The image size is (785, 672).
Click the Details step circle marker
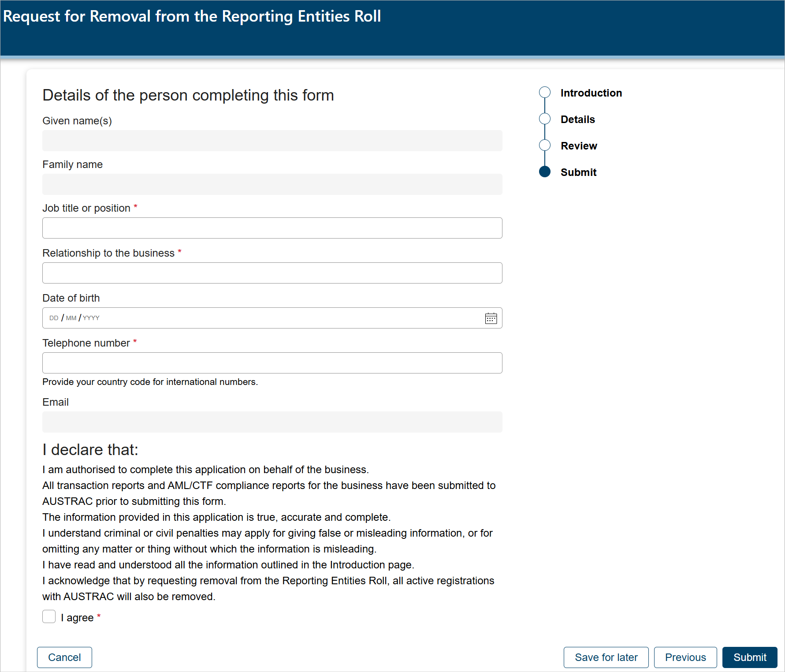click(x=545, y=119)
